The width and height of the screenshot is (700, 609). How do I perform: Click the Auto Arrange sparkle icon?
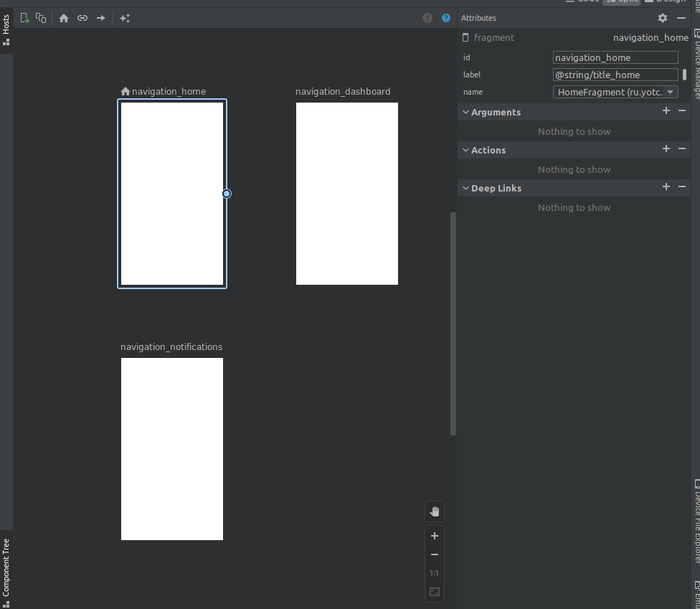125,18
